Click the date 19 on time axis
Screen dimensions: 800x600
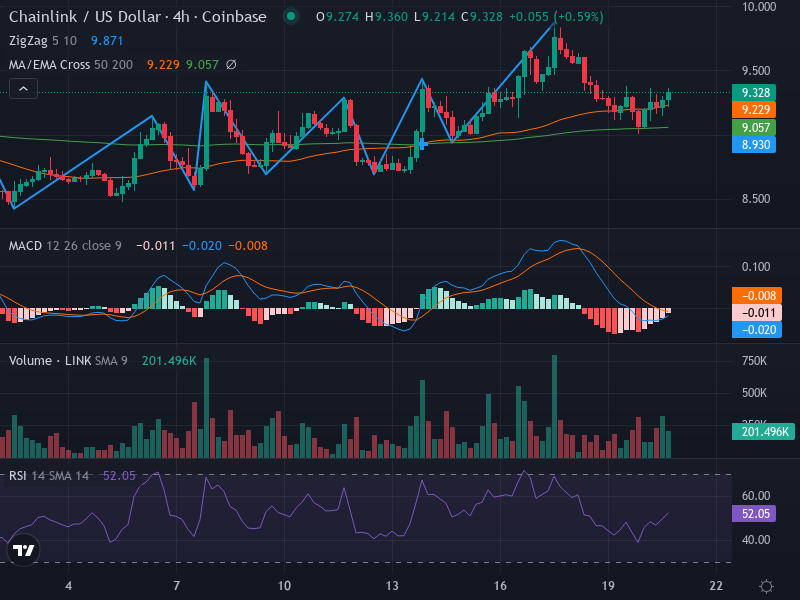coord(608,586)
